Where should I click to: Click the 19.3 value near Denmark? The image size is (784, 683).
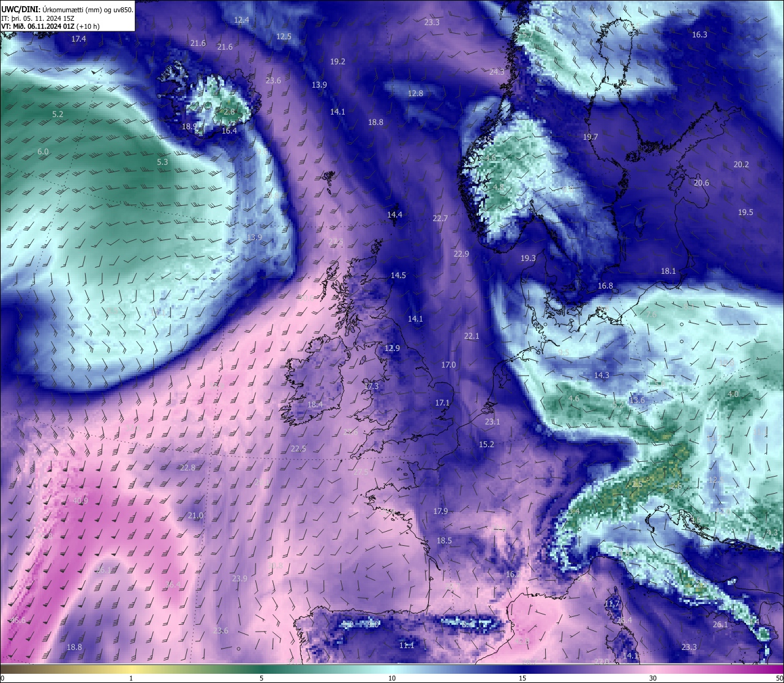(528, 258)
